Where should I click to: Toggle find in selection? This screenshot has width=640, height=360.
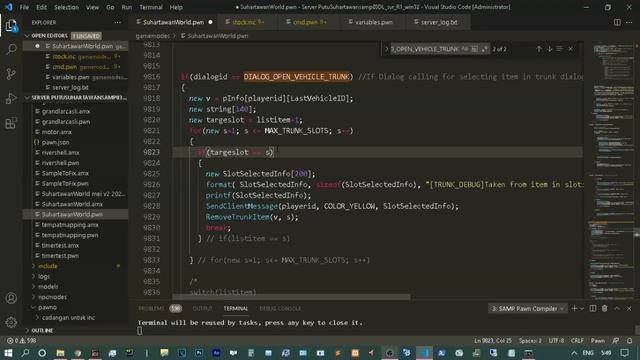(x=560, y=49)
